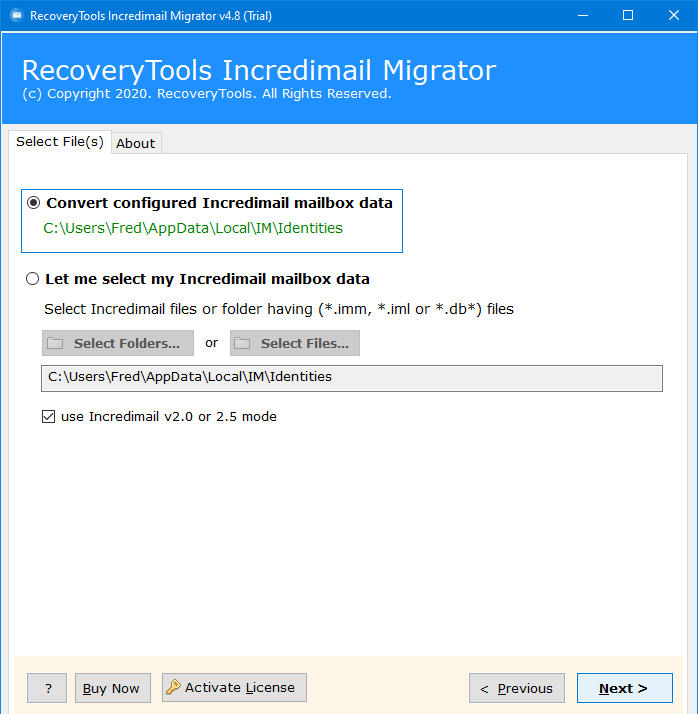Click the Select Incredimail files or folder instruction
The height and width of the screenshot is (714, 698).
[x=279, y=309]
